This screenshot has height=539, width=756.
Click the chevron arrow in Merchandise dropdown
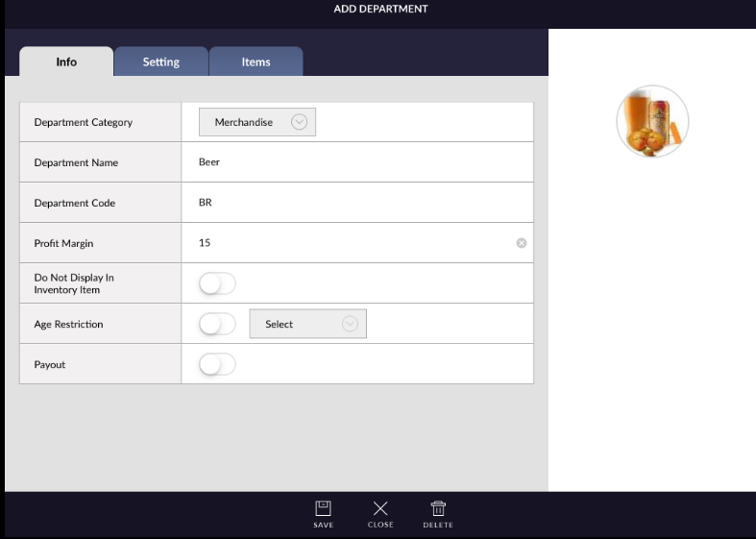[x=299, y=122]
